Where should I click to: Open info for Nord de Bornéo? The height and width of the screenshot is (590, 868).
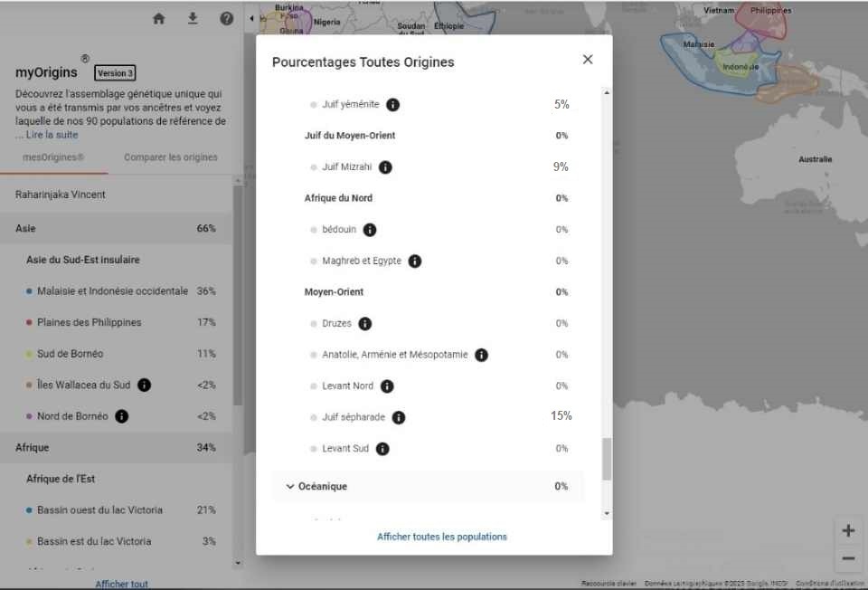[x=123, y=416]
